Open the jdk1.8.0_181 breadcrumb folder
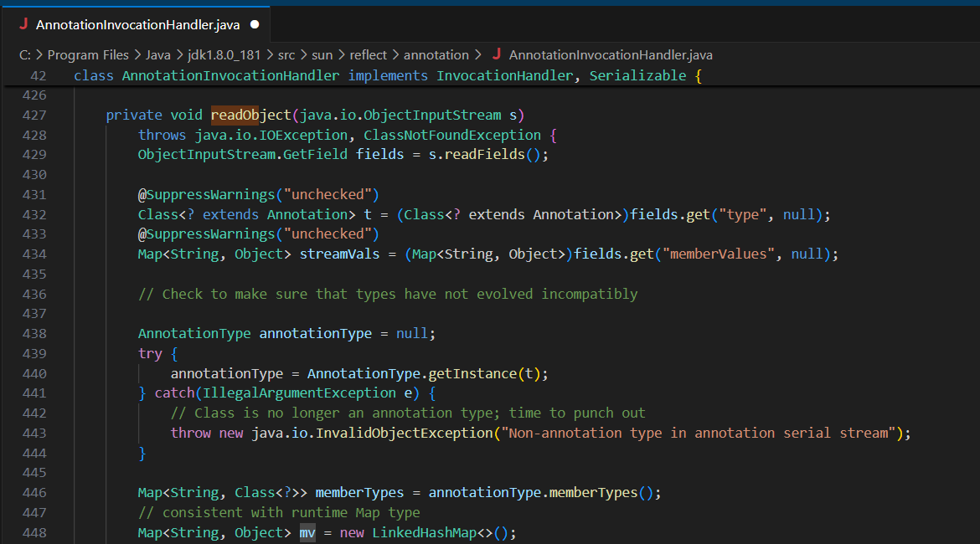Image resolution: width=980 pixels, height=544 pixels. (224, 55)
